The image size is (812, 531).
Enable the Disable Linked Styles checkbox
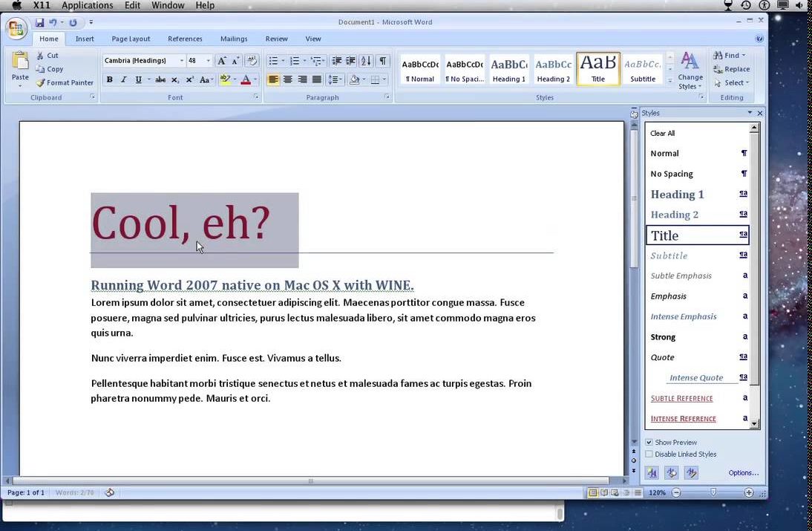click(x=649, y=455)
